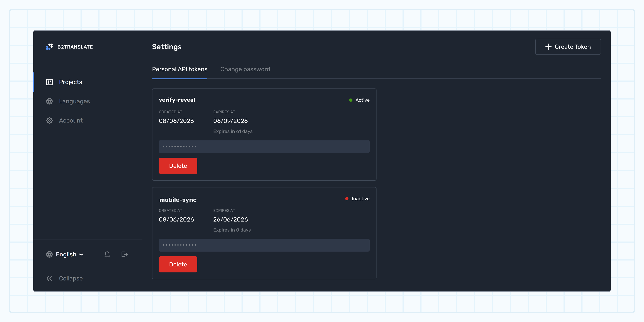The width and height of the screenshot is (644, 322).
Task: Click the Languages globe icon in sidebar
Action: [x=49, y=101]
